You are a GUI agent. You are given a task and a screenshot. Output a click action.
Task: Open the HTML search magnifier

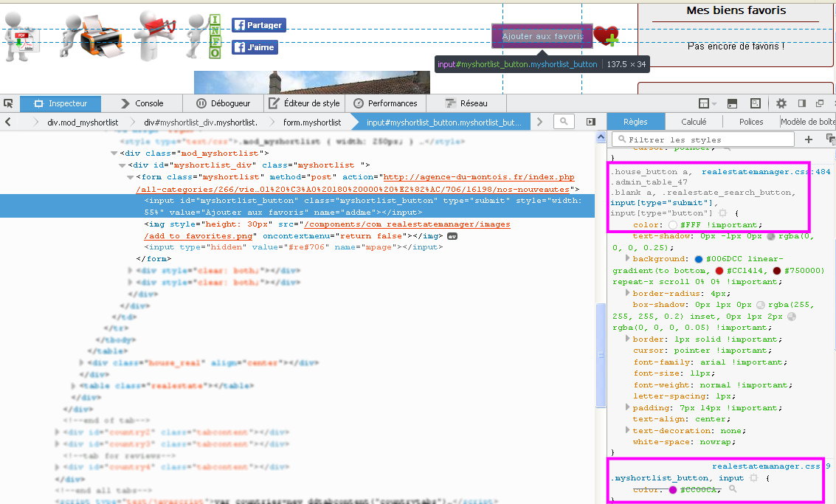(x=564, y=122)
